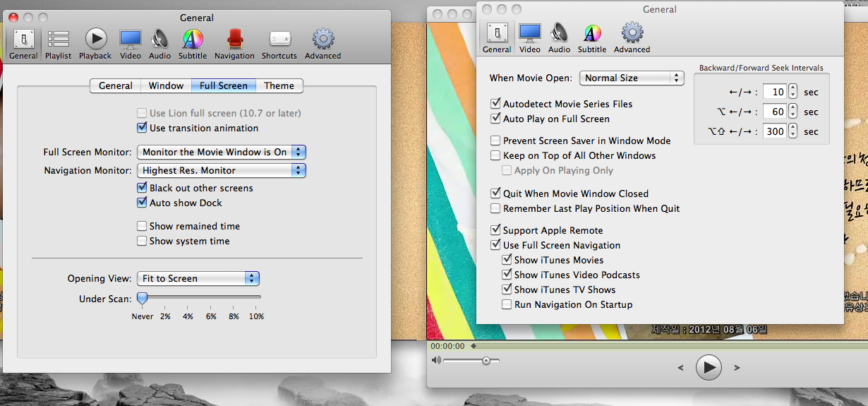868x406 pixels.
Task: Start playback with the Play button
Action: pos(709,367)
